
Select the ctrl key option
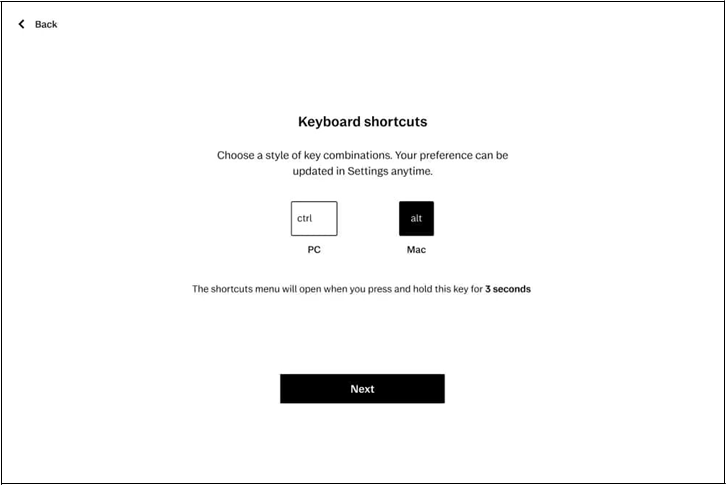tap(314, 218)
